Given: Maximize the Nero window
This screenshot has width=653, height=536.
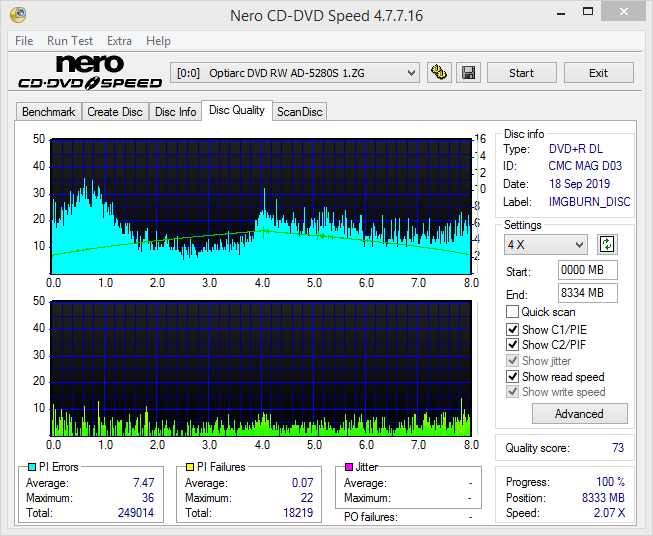Looking at the screenshot, I should click(588, 12).
